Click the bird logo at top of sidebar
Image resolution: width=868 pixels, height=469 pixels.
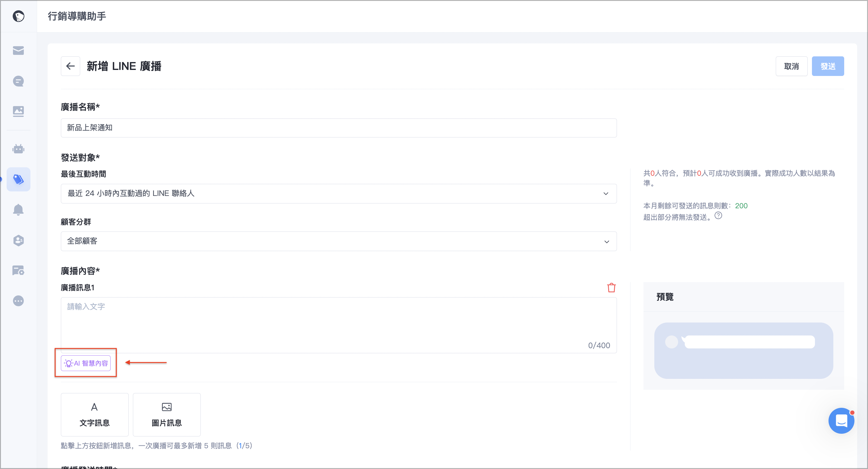pyautogui.click(x=18, y=16)
